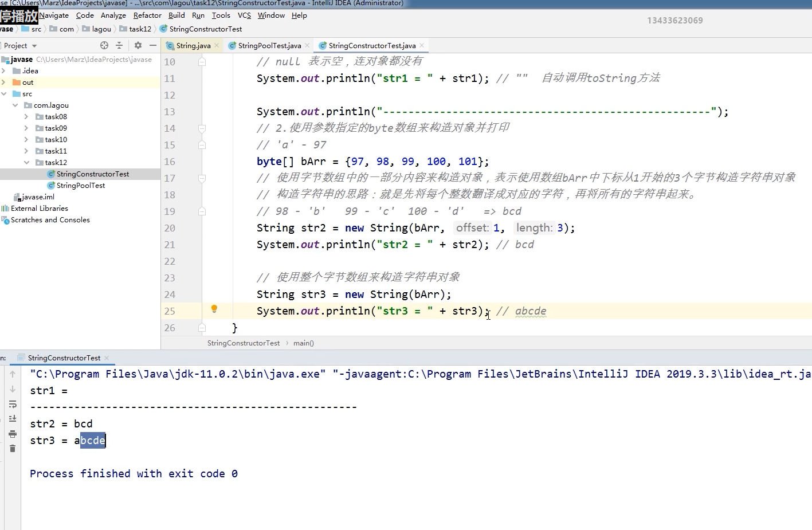The width and height of the screenshot is (812, 530).
Task: Close the StringPoolTest.java editor tab
Action: click(307, 45)
